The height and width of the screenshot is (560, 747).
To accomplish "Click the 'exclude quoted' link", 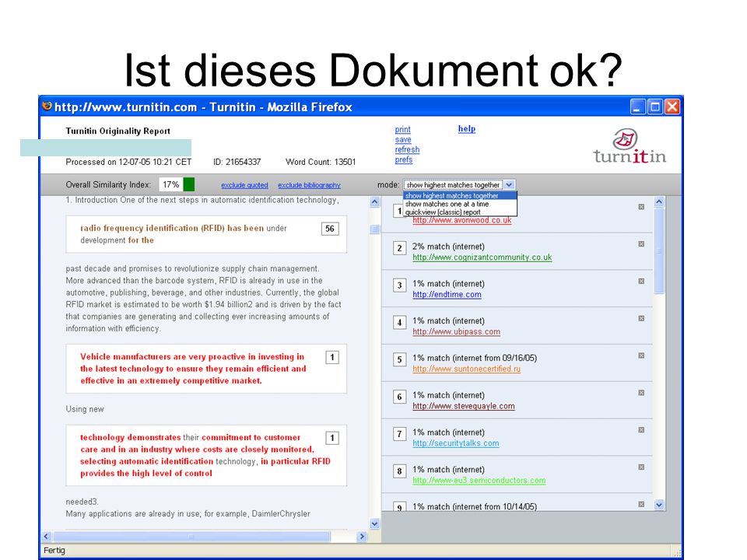I will [x=244, y=185].
